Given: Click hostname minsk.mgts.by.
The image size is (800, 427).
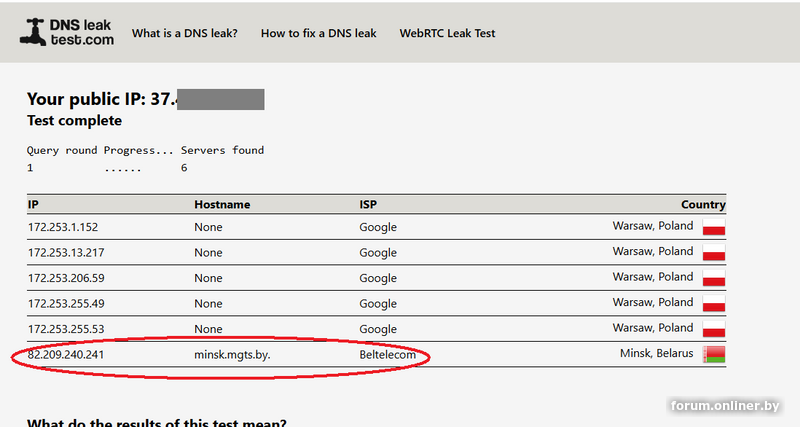Looking at the screenshot, I should click(x=232, y=355).
